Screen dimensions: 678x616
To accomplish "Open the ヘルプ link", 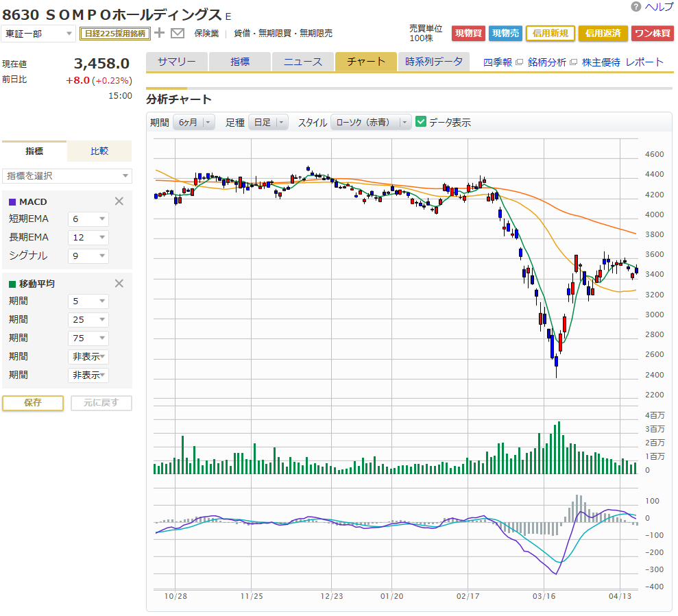I will (x=659, y=7).
